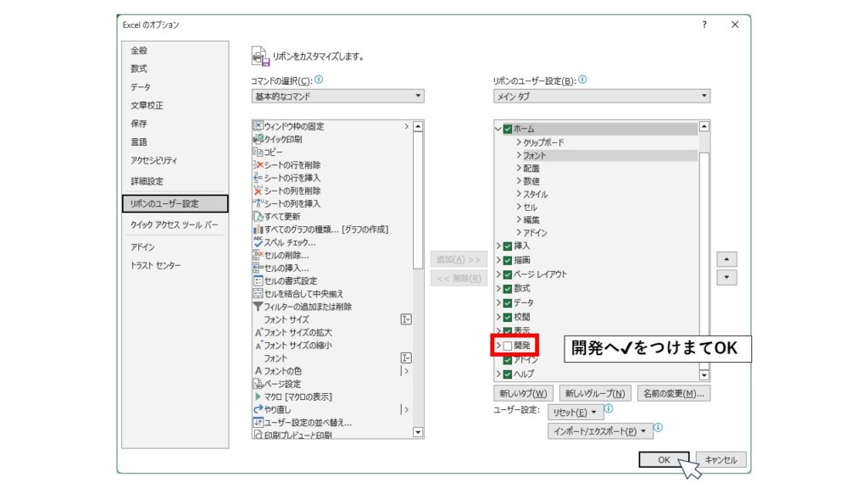The image size is (868, 488).
Task: Toggle the データ tab checkbox
Action: (x=508, y=302)
